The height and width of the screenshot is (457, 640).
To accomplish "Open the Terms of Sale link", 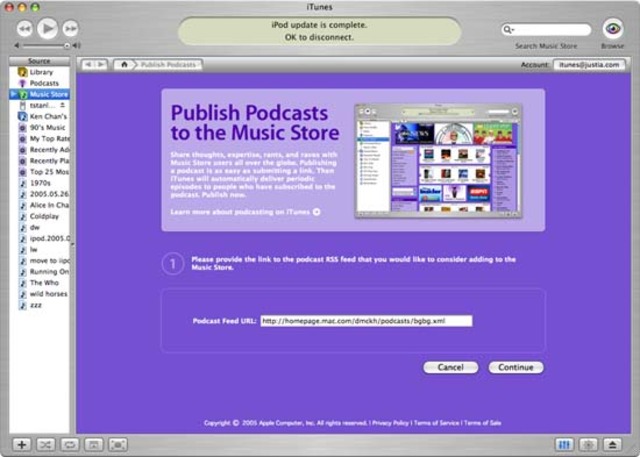I will click(482, 423).
